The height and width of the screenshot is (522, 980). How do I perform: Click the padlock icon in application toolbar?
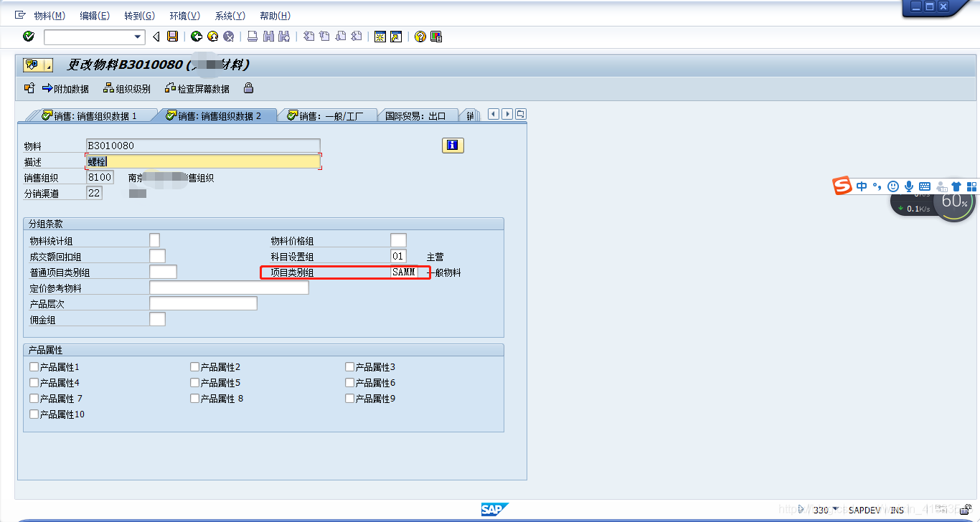point(248,88)
